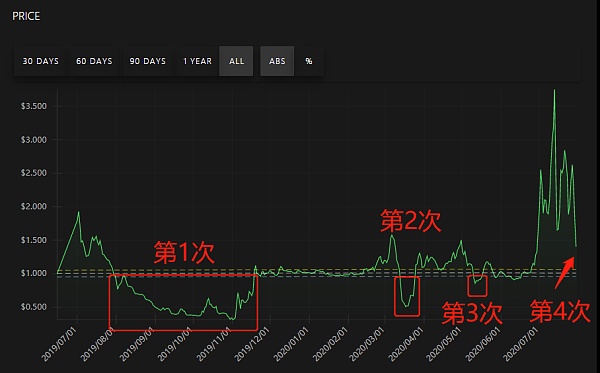Screen dimensions: 600x373
Task: Click the price dip box near 2020/03
Action: pos(407,296)
